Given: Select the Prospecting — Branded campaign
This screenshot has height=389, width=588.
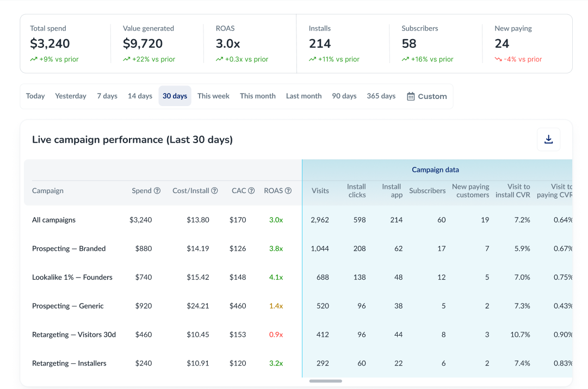Looking at the screenshot, I should [x=298, y=248].
